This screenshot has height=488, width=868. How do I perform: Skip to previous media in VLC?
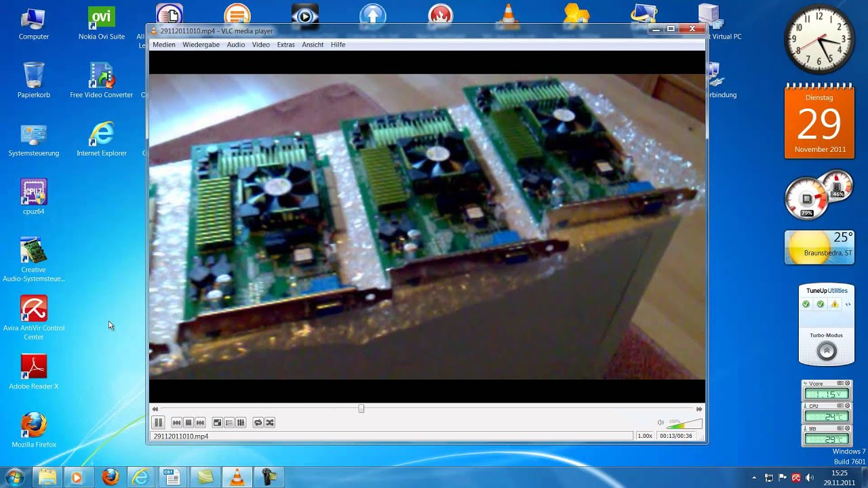[x=176, y=422]
